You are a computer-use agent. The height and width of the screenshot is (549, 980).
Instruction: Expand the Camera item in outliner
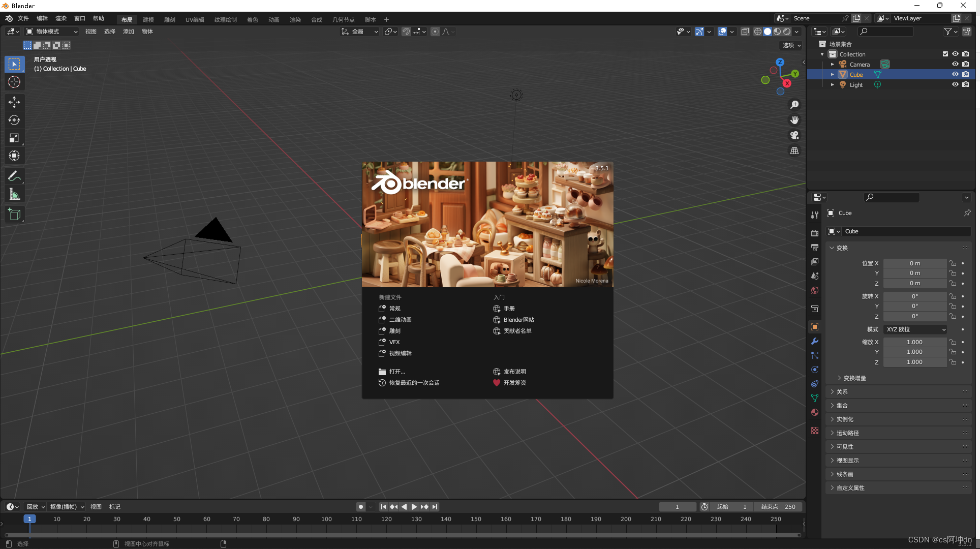coord(832,65)
